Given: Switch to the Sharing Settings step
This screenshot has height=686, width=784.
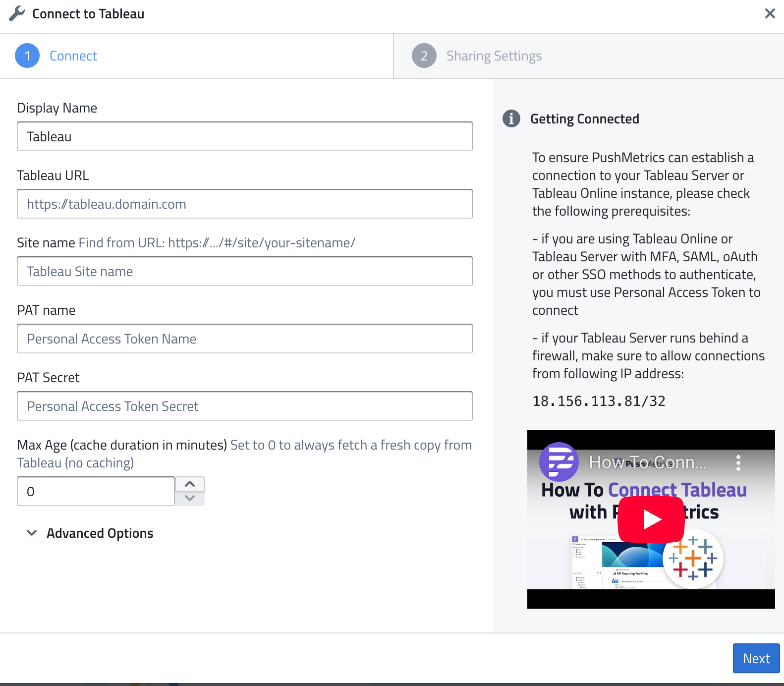Looking at the screenshot, I should click(x=494, y=56).
